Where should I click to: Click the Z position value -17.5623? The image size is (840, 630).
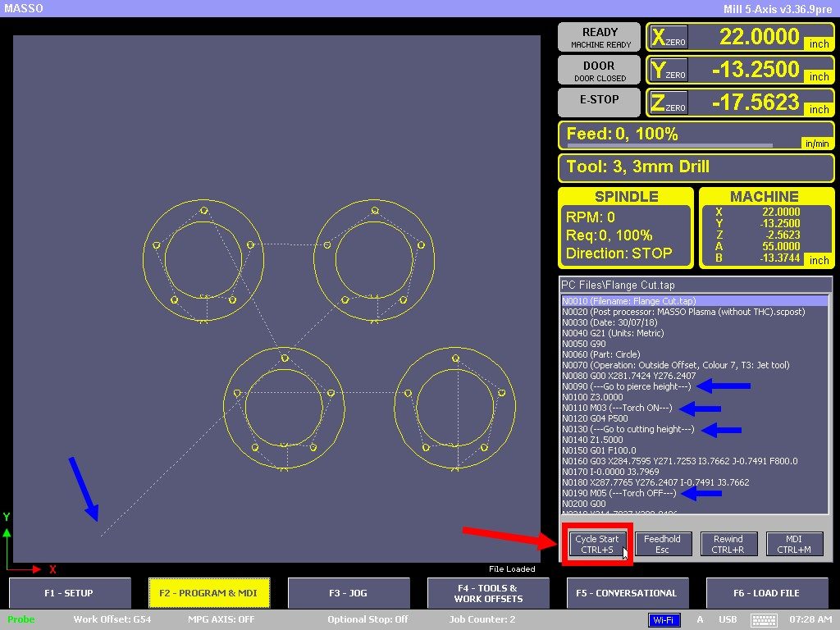tap(756, 103)
